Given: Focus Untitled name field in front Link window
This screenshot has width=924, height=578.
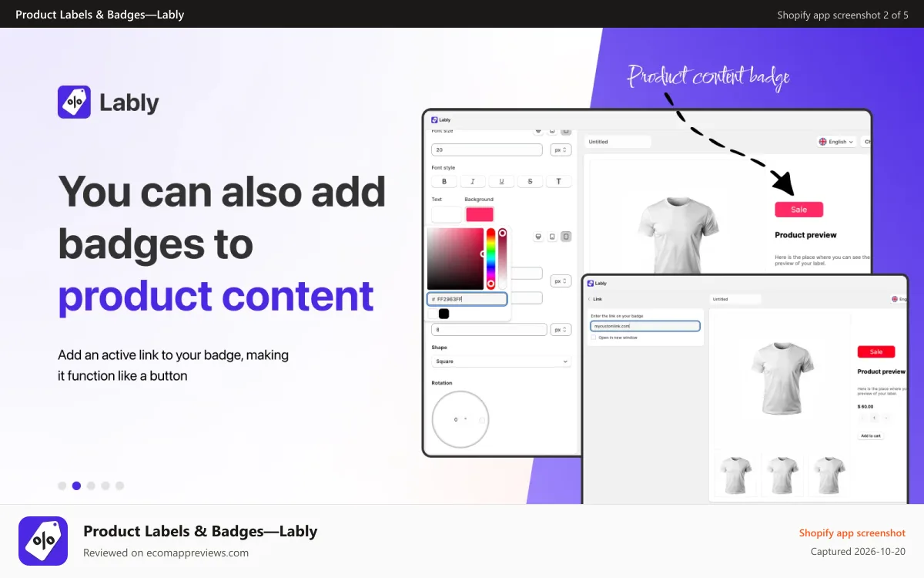Looking at the screenshot, I should click(735, 299).
